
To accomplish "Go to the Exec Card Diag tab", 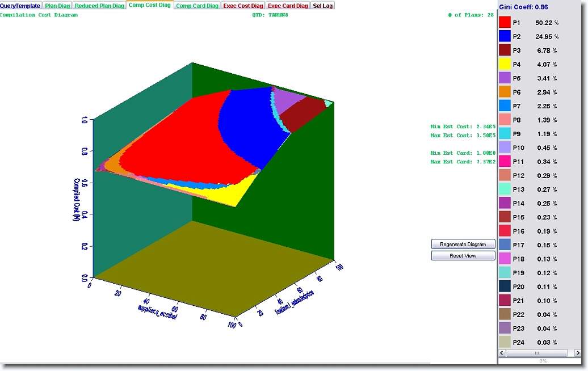I will 288,6.
